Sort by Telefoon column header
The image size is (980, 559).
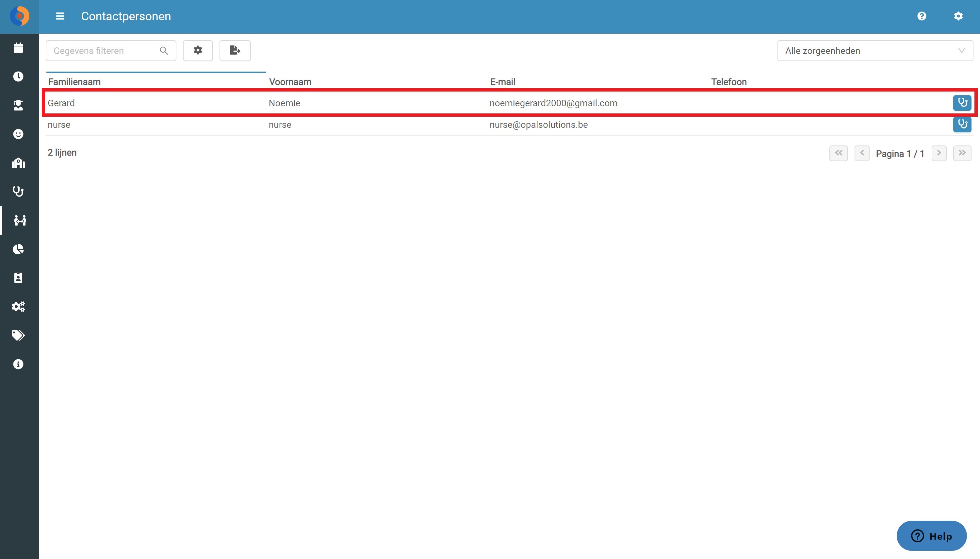[729, 82]
